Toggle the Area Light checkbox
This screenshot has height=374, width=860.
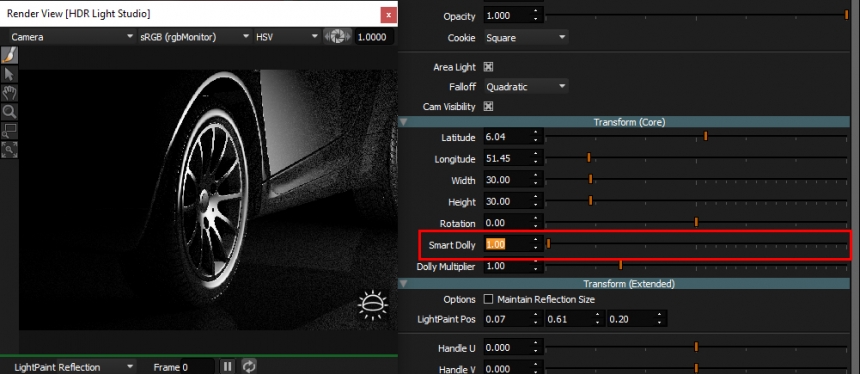[x=488, y=67]
